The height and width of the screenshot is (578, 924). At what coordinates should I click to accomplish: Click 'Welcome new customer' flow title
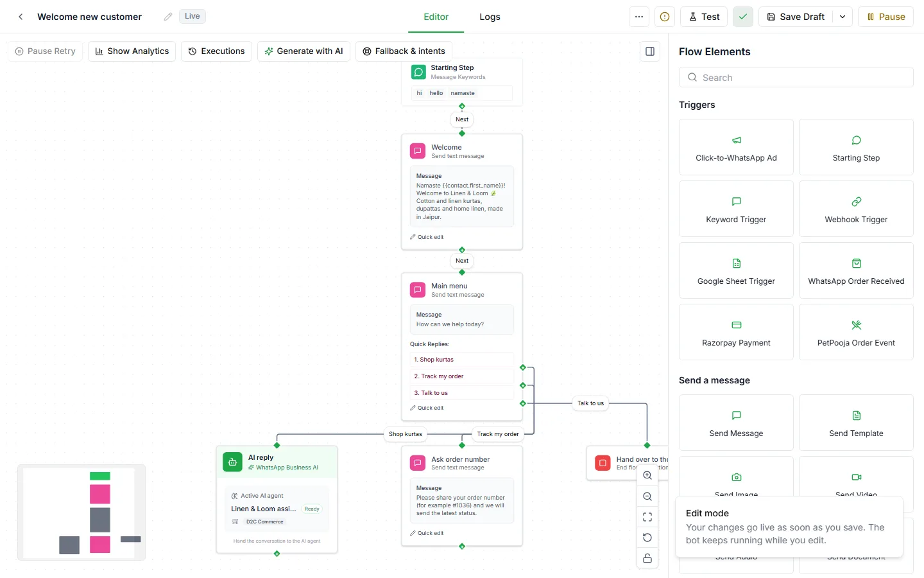coord(90,17)
